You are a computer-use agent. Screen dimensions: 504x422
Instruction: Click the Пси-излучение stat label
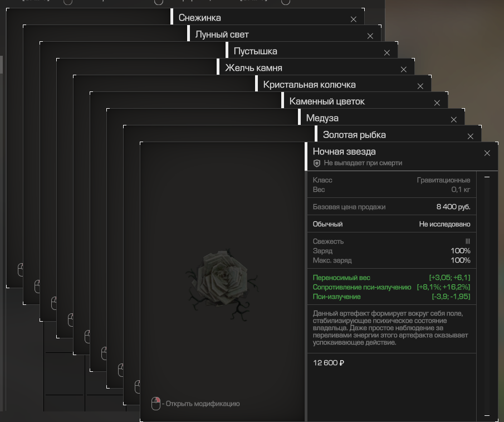coord(336,297)
